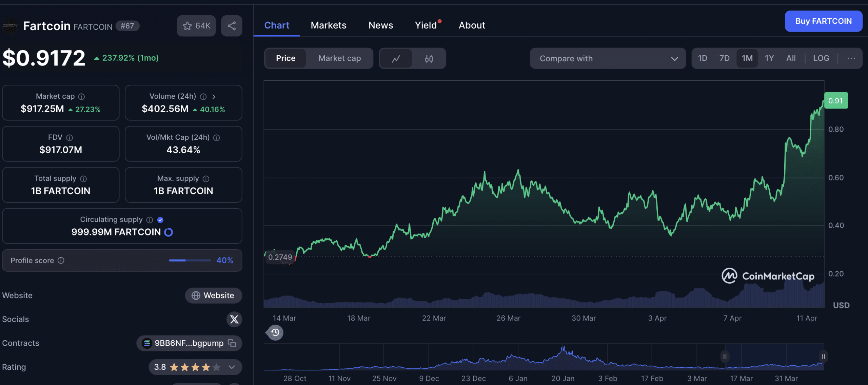Set chart range to 7D
Viewport: 868px width, 385px height.
pos(724,58)
